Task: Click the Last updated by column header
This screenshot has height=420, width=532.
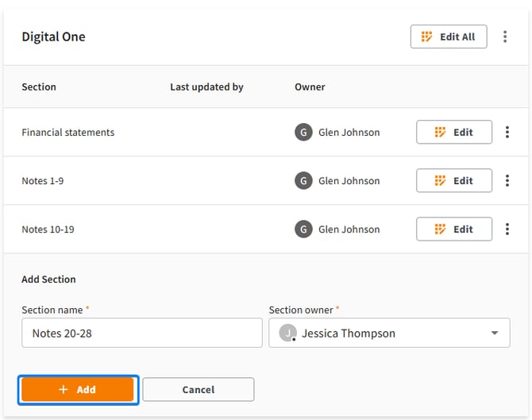Action: click(x=206, y=87)
